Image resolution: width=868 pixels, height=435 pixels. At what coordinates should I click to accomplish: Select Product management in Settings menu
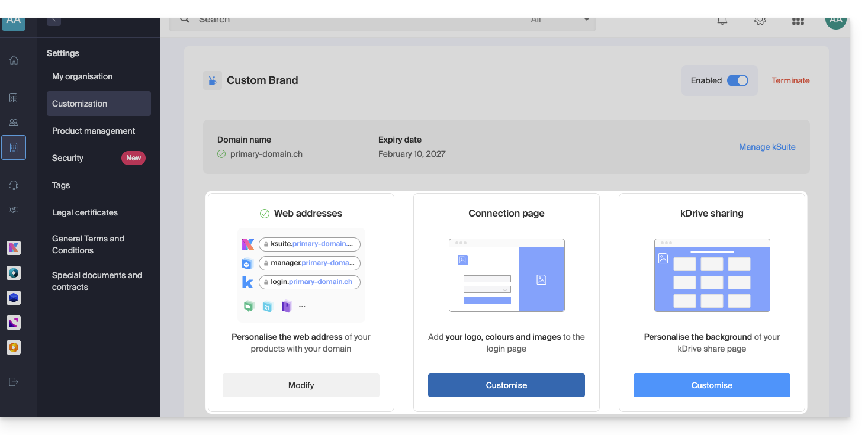pyautogui.click(x=94, y=131)
